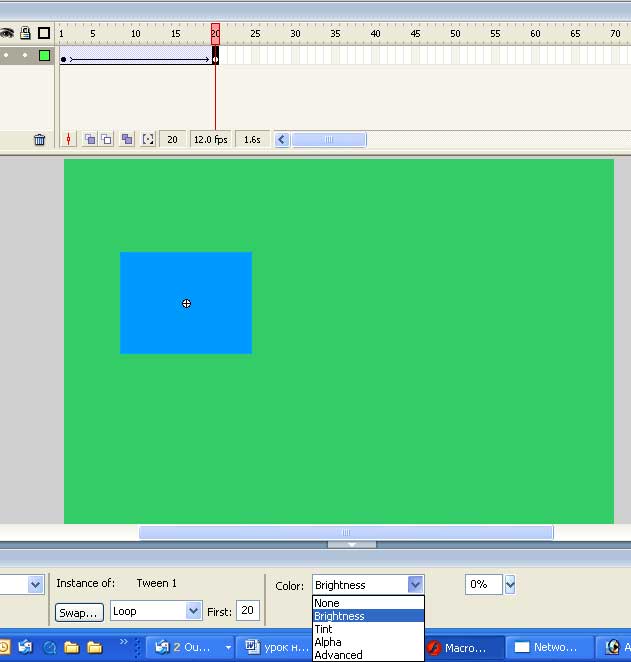The width and height of the screenshot is (631, 662).
Task: Click the eye icon for all layers
Action: [x=7, y=33]
